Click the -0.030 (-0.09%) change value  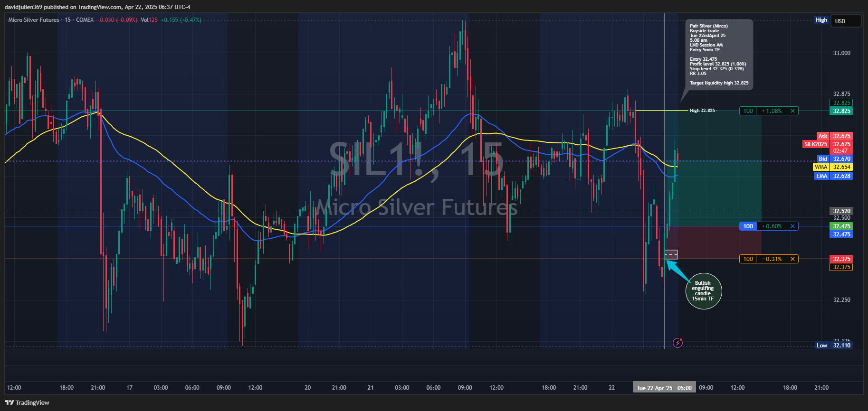pos(117,20)
